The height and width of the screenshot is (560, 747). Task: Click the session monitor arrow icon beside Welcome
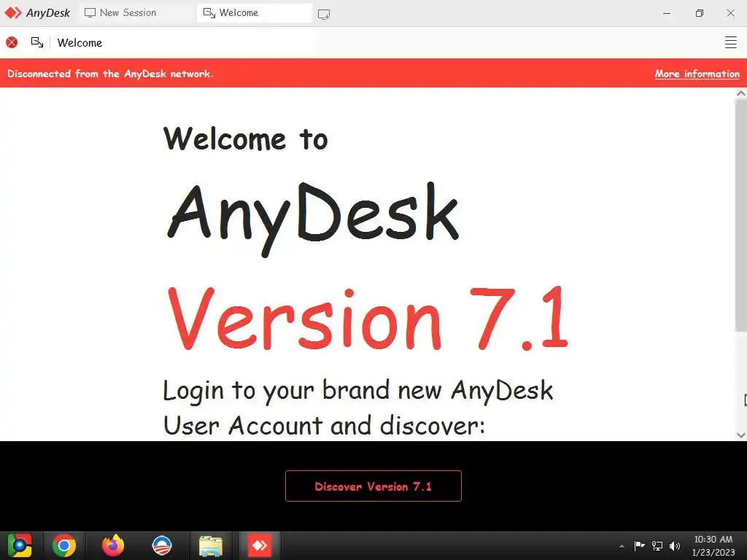pos(37,42)
